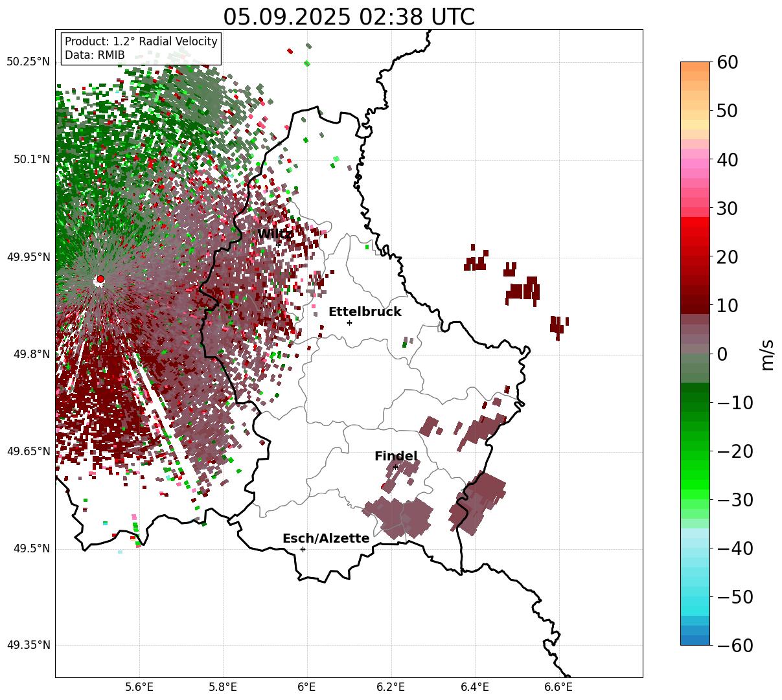Pick the bright red colorbar segment near 25
The width and height of the screenshot is (782, 700).
[695, 232]
